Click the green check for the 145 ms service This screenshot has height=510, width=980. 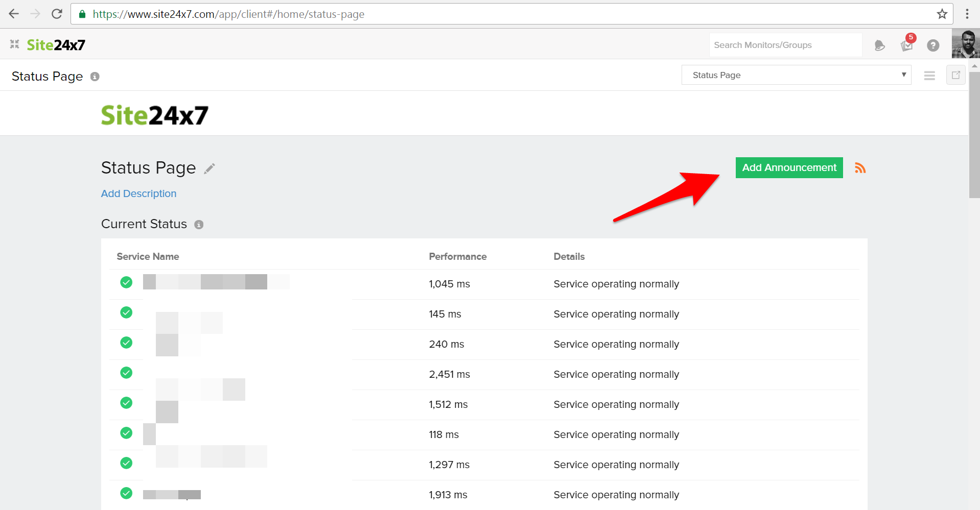click(126, 312)
